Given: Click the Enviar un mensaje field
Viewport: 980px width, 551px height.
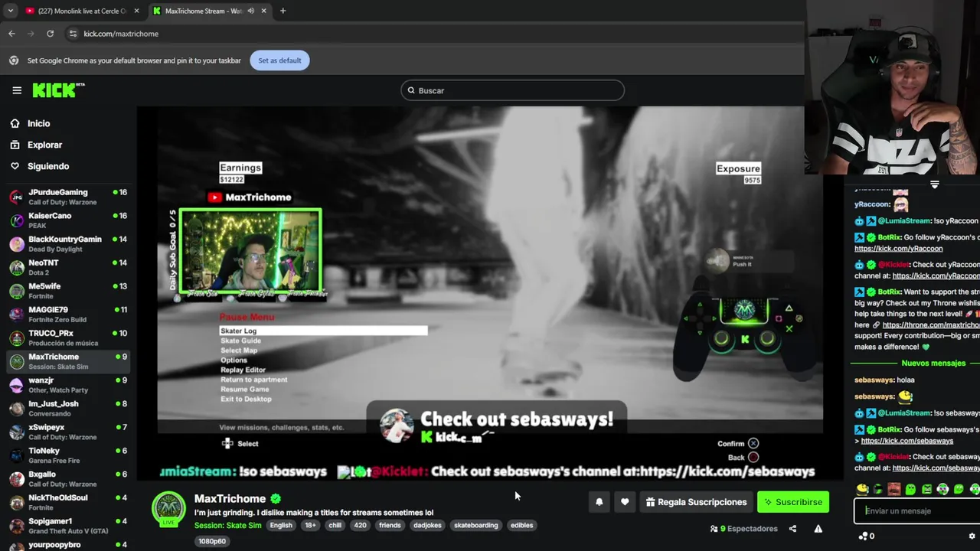Looking at the screenshot, I should click(x=916, y=510).
